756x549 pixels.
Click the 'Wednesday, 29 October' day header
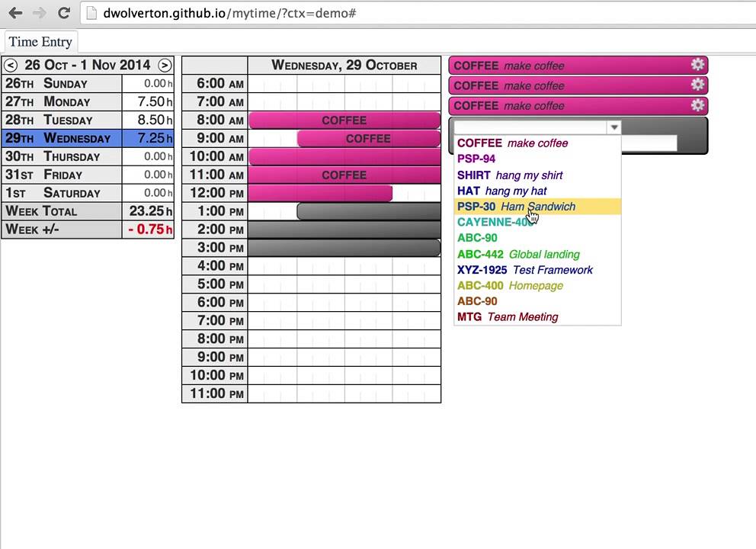click(344, 65)
